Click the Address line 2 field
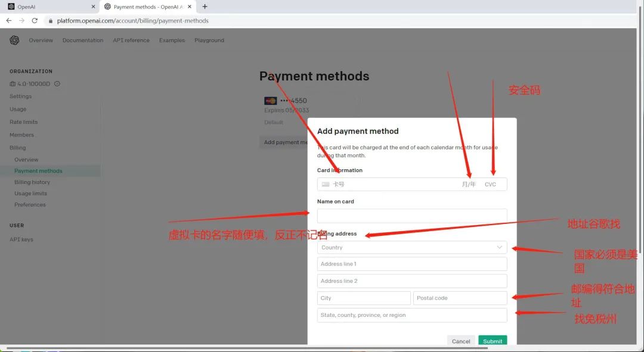This screenshot has width=644, height=352. (412, 281)
